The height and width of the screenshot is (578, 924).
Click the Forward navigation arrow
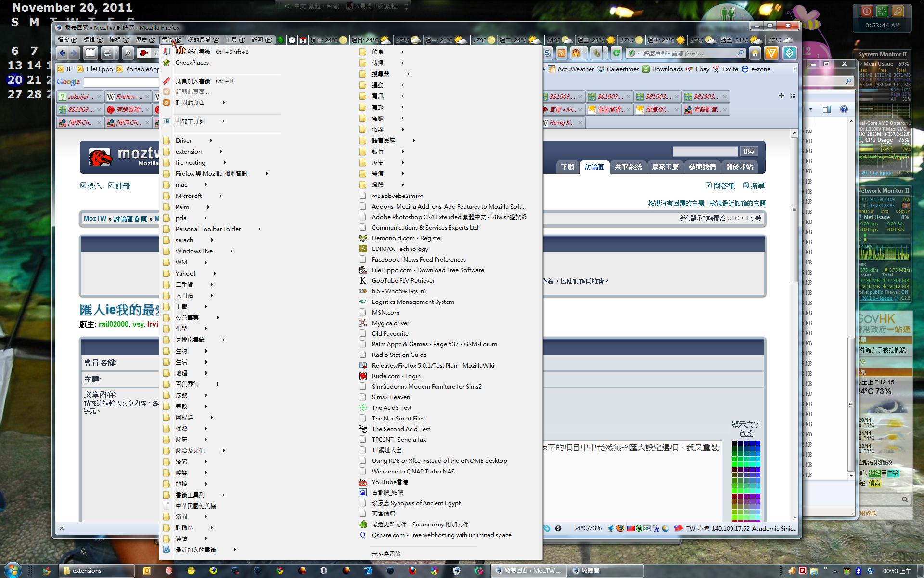point(74,53)
